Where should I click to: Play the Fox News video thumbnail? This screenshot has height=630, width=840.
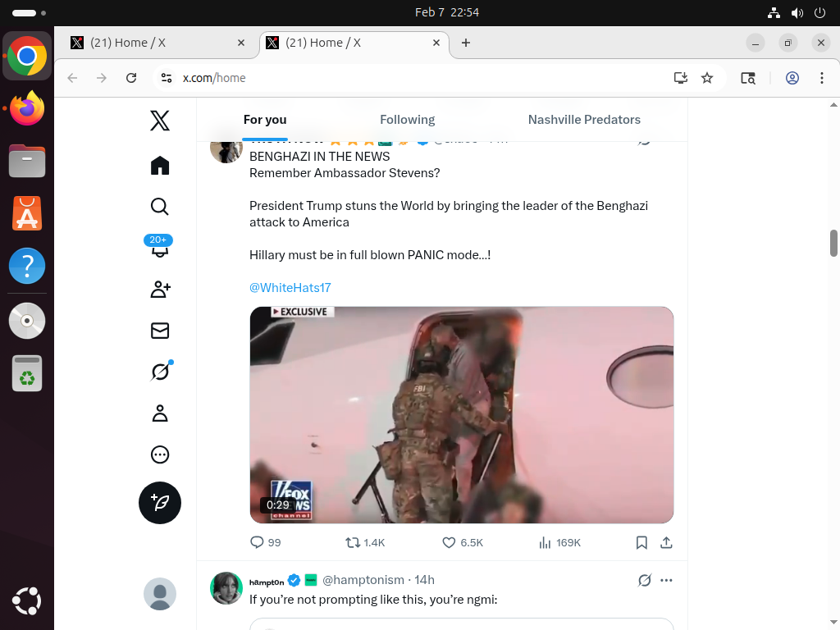click(x=461, y=414)
